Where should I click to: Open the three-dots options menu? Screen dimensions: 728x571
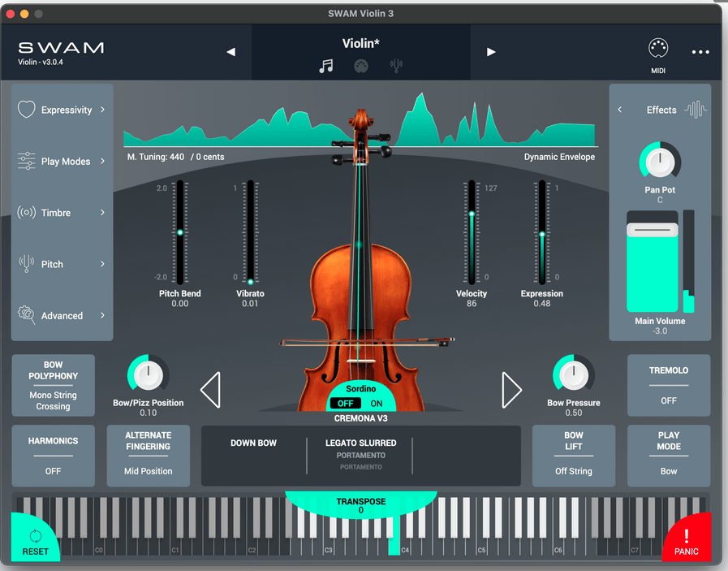(700, 52)
